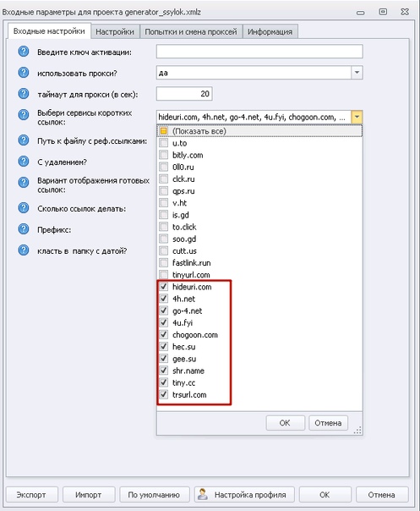Image resolution: width=420 pixels, height=511 pixels.
Task: Click help icon next to 'Префикс:' label
Action: pyautogui.click(x=24, y=229)
